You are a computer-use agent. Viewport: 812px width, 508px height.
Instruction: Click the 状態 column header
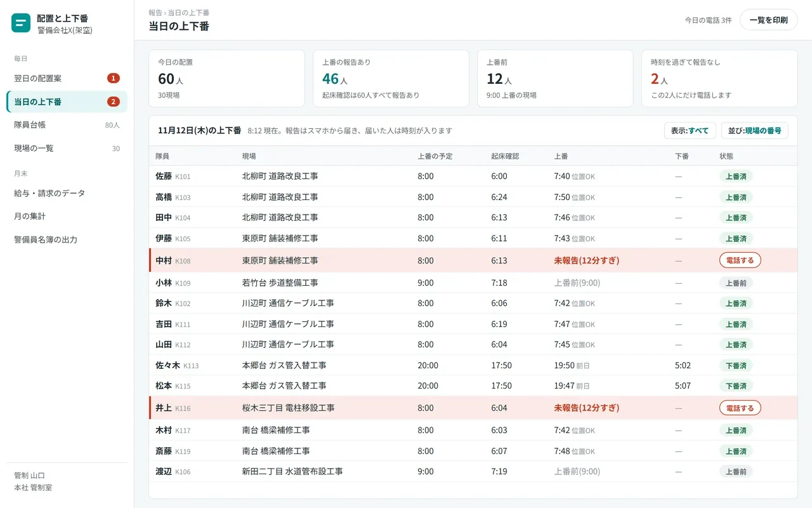726,156
